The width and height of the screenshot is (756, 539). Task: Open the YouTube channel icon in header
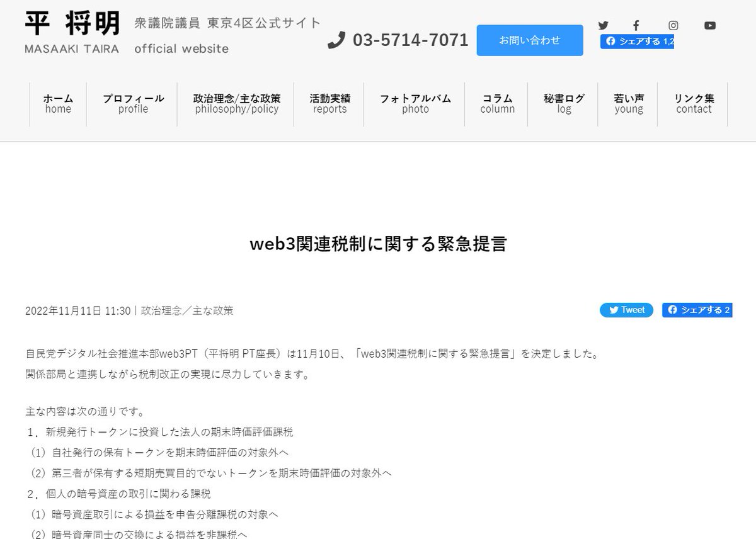[710, 26]
